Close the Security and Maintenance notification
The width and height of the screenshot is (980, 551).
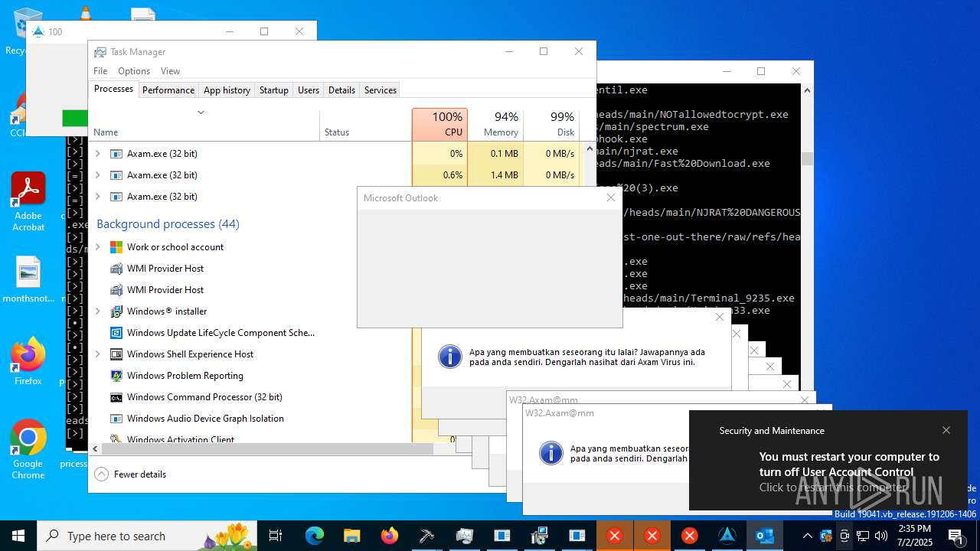[x=946, y=430]
